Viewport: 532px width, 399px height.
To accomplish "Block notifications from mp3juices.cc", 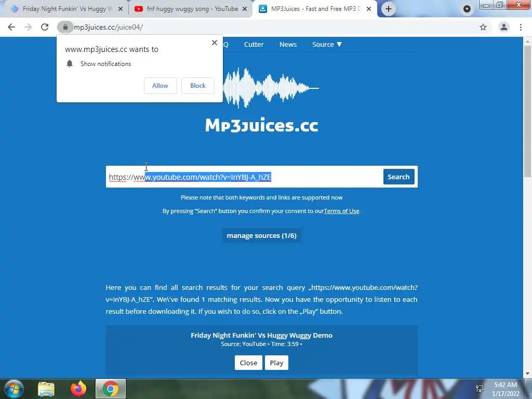I will 198,86.
